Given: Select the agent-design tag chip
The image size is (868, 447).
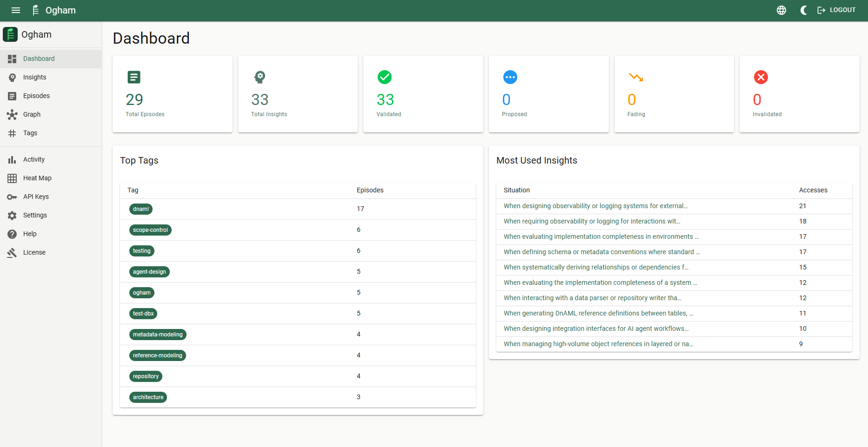Looking at the screenshot, I should (x=149, y=272).
